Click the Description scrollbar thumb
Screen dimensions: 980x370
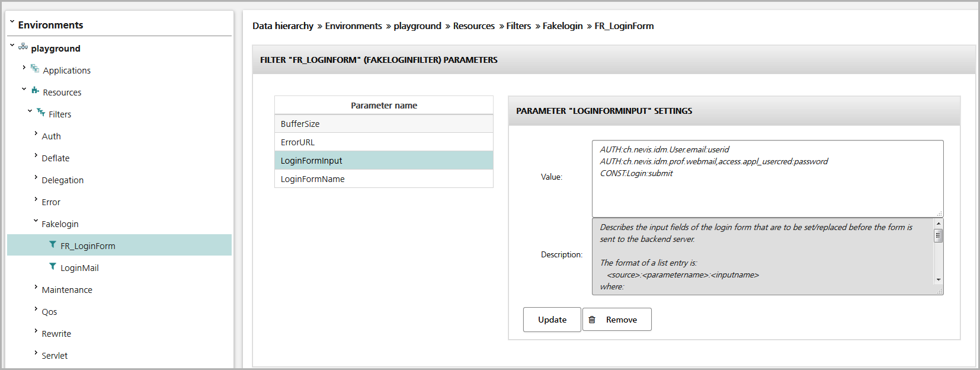[939, 235]
